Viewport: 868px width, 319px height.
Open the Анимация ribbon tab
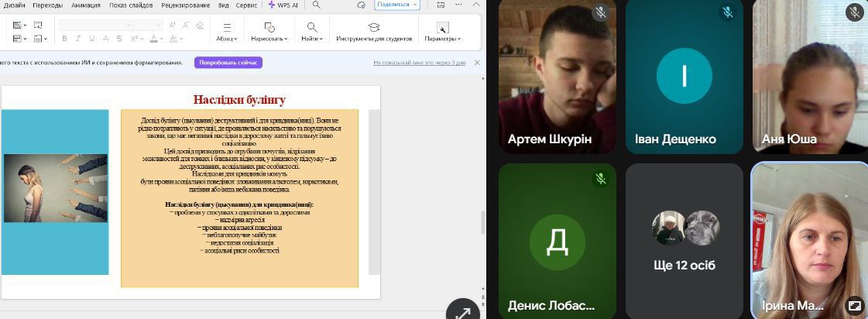click(x=86, y=5)
